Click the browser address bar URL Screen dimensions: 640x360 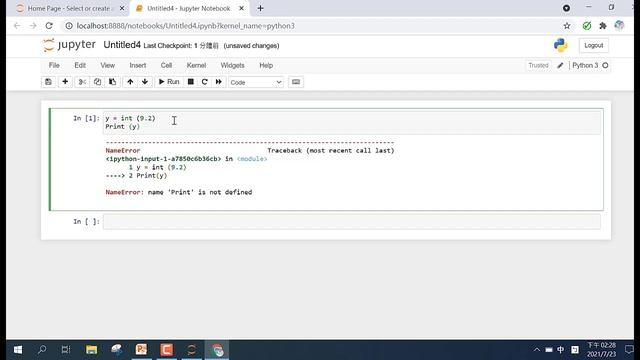pos(185,26)
